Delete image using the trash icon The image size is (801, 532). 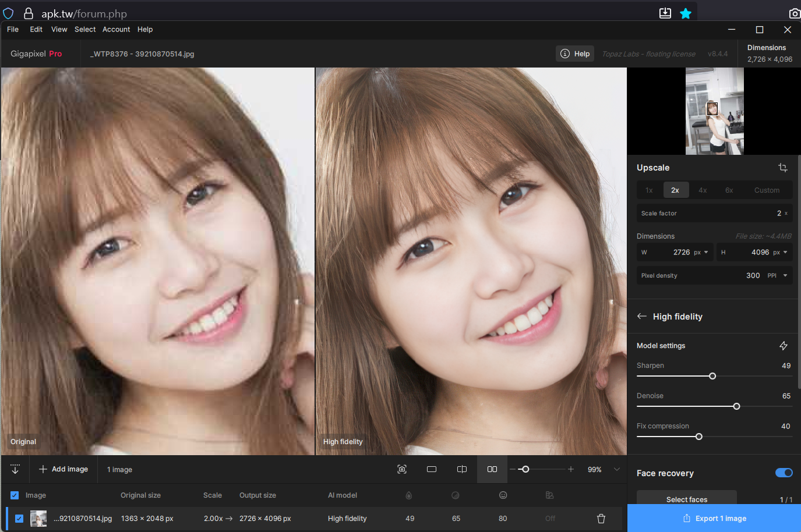(601, 518)
